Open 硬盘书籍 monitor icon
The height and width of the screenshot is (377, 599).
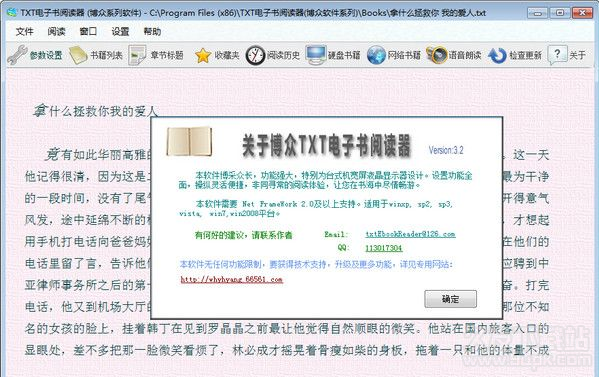(x=316, y=55)
